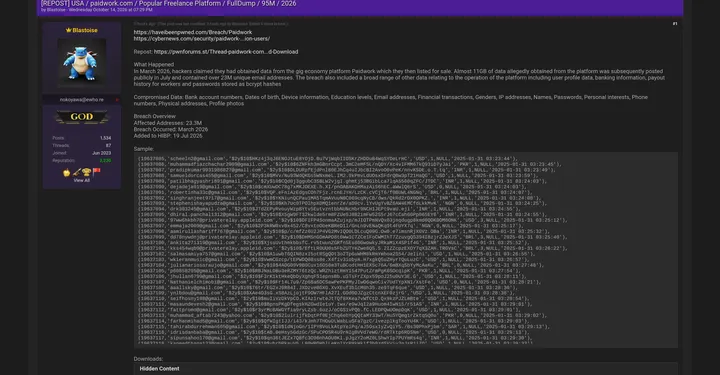
Task: Click the Hidden Content heading under Downloads
Action: [159, 369]
